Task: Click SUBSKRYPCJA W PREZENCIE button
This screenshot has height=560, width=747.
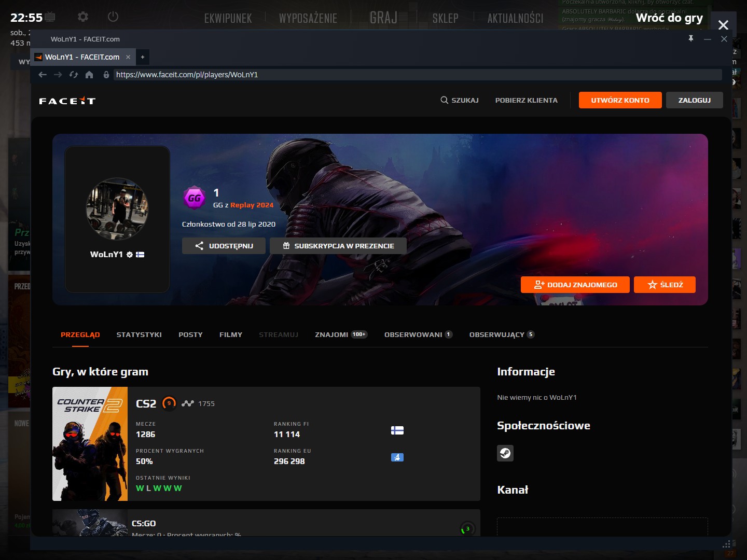Action: click(338, 246)
